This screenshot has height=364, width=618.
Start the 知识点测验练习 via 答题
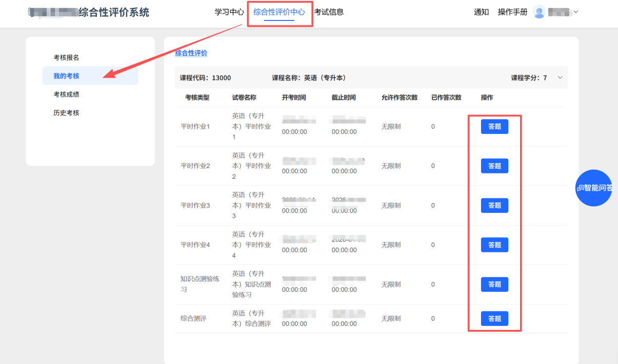pyautogui.click(x=494, y=285)
